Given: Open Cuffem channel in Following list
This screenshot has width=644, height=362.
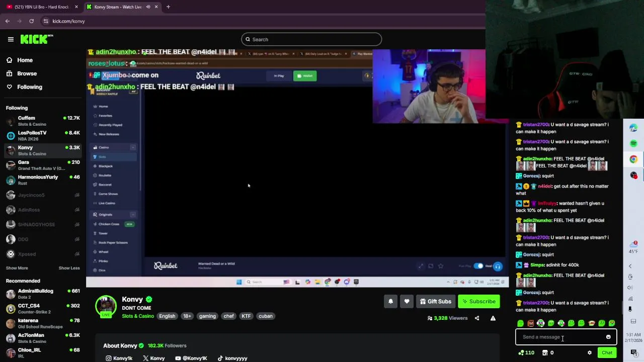Looking at the screenshot, I should pyautogui.click(x=43, y=121).
